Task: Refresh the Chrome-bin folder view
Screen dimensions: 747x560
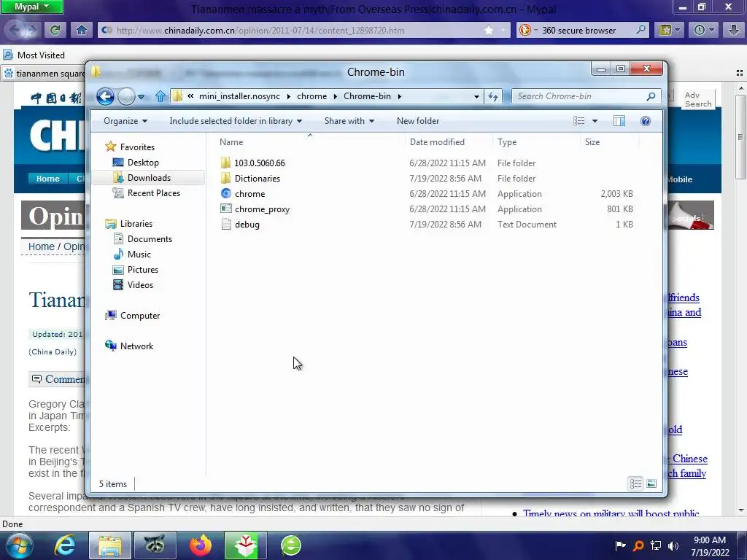Action: 492,97
